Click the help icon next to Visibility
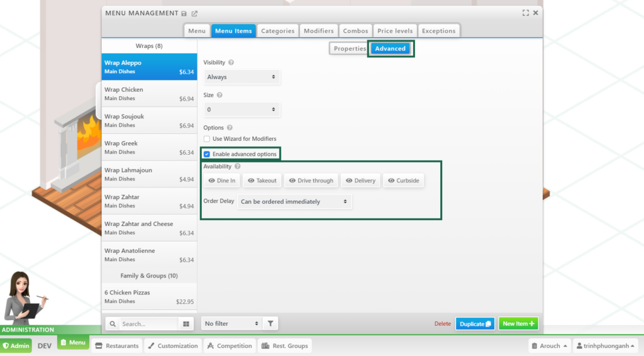644x356 pixels. coord(231,63)
